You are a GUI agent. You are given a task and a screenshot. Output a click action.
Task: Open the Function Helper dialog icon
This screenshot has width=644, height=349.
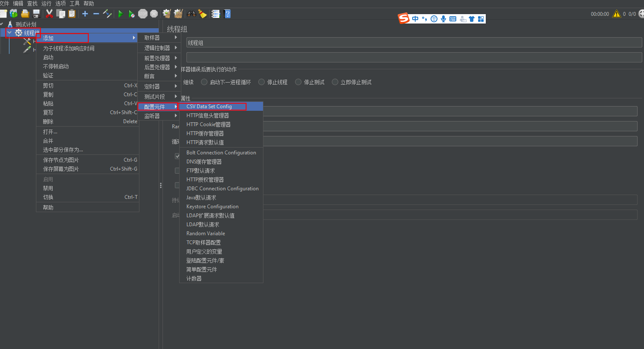(x=216, y=14)
